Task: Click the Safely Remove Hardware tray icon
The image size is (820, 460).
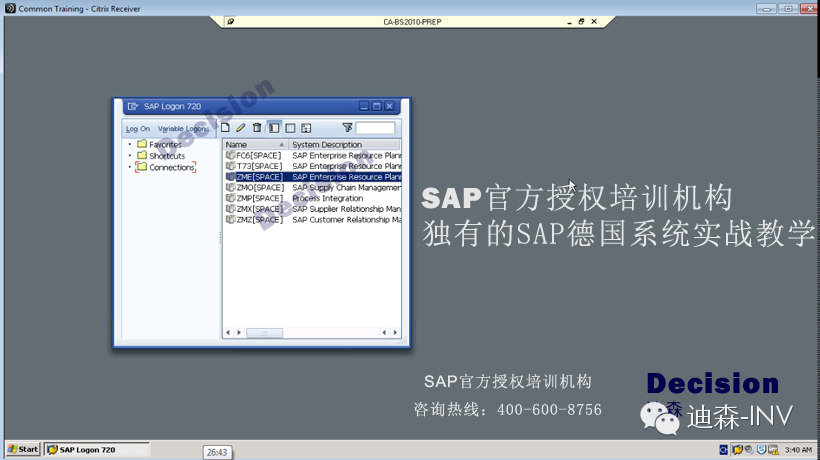Action: [749, 450]
